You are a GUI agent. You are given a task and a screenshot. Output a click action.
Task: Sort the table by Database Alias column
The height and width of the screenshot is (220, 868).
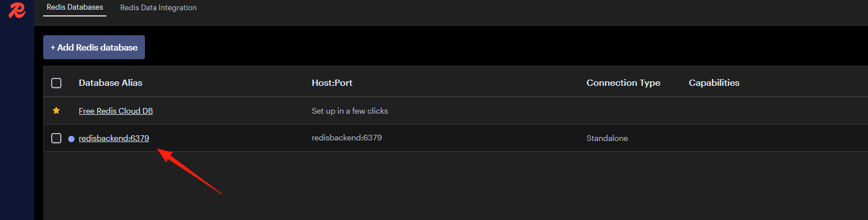pyautogui.click(x=110, y=83)
